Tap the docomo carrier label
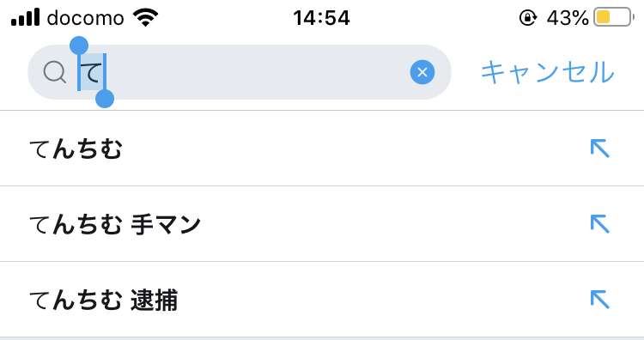 [85, 18]
